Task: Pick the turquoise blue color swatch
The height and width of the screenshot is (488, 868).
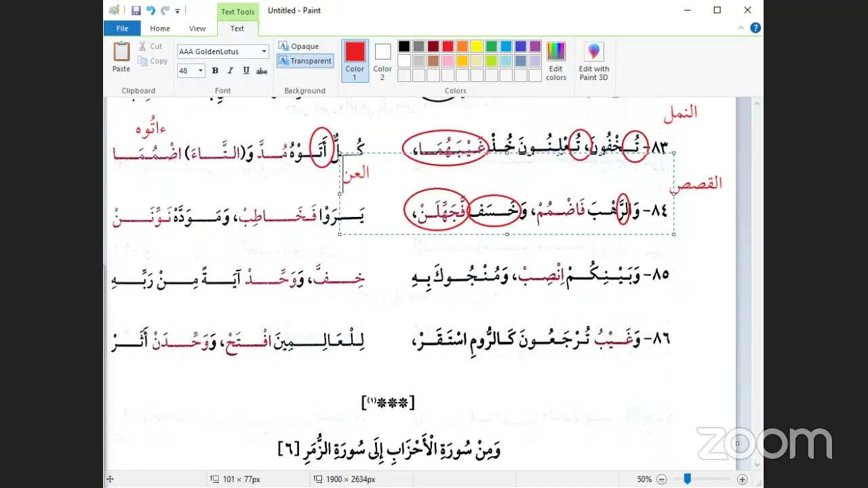Action: pos(506,47)
